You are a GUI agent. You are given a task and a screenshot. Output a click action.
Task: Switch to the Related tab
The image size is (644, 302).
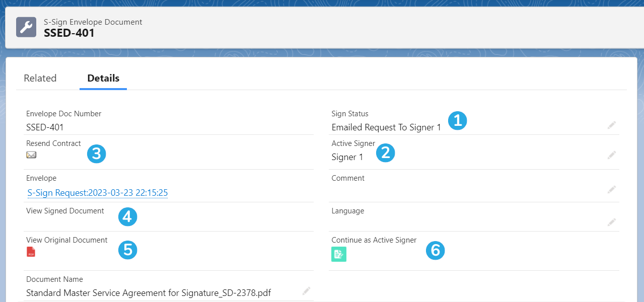tap(40, 78)
